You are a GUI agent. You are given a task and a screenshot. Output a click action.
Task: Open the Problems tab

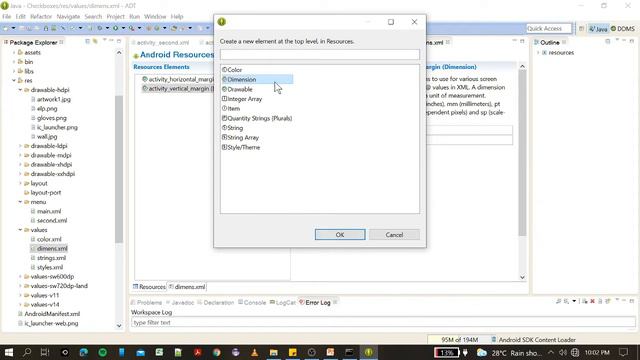tap(146, 302)
